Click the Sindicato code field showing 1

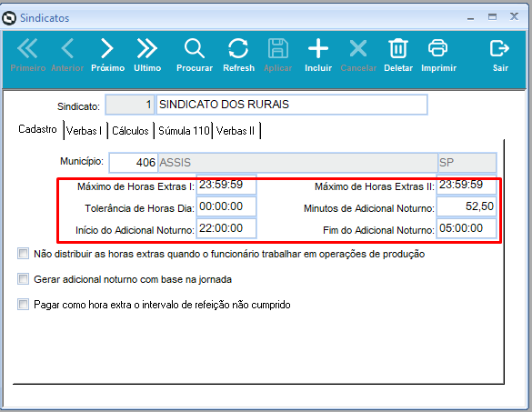tap(130, 105)
